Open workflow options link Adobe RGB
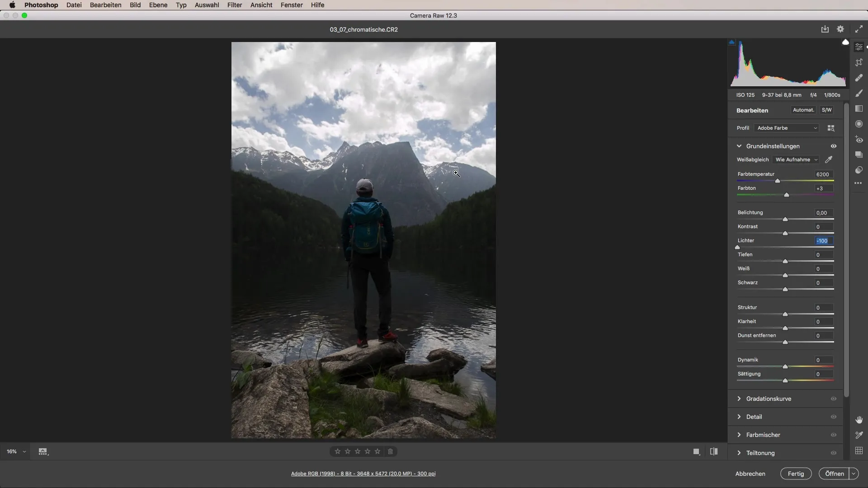This screenshot has width=868, height=488. coord(363,474)
